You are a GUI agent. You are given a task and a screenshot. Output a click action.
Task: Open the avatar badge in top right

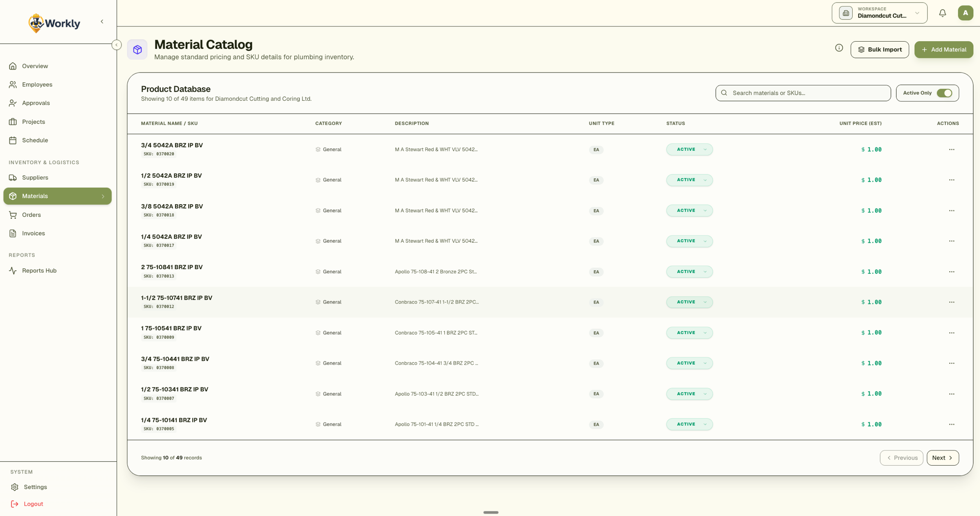[x=965, y=13]
